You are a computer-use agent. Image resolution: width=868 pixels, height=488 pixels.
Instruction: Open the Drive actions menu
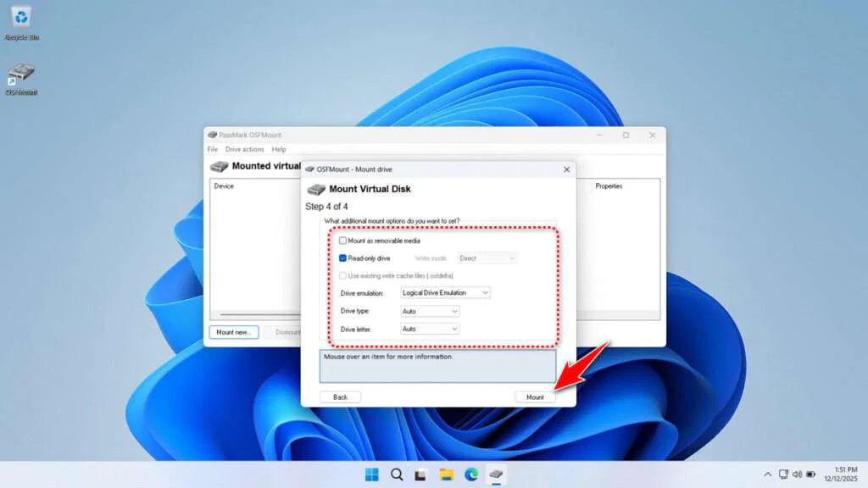coord(245,149)
